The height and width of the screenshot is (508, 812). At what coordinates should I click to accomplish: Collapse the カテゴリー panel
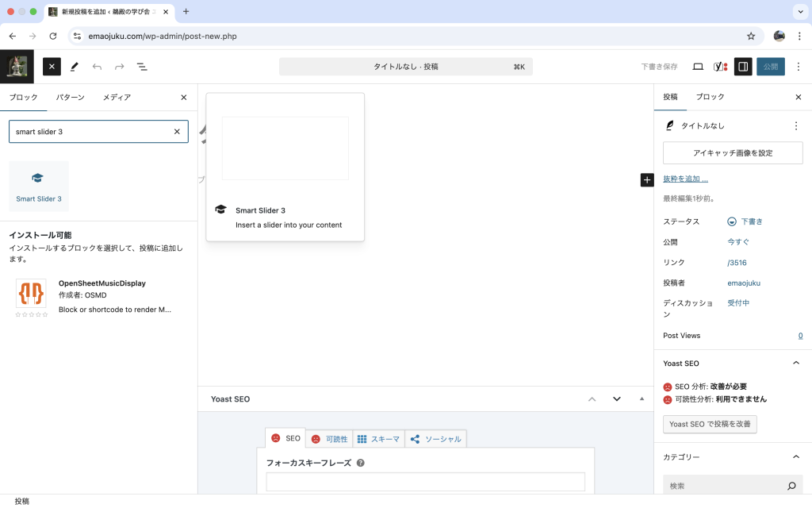(796, 456)
